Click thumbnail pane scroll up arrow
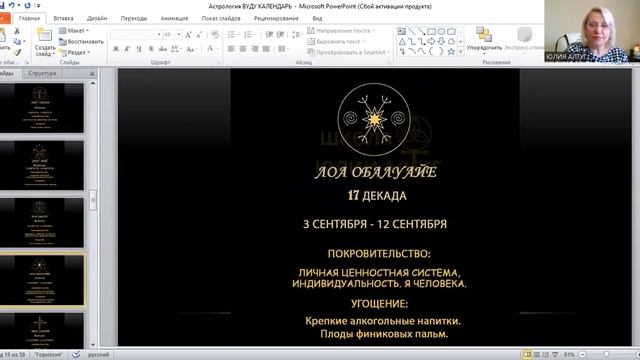This screenshot has width=640, height=360. (x=93, y=83)
